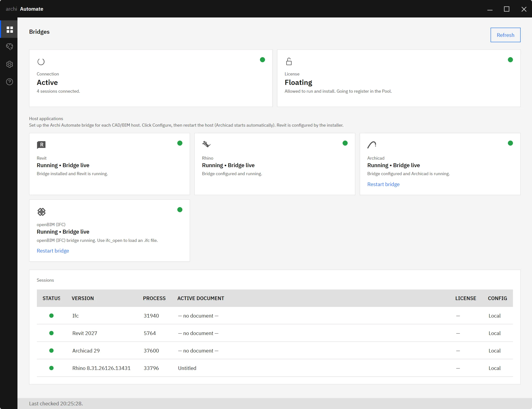The image size is (532, 409).
Task: Click the Rhino card green status dot
Action: (345, 143)
